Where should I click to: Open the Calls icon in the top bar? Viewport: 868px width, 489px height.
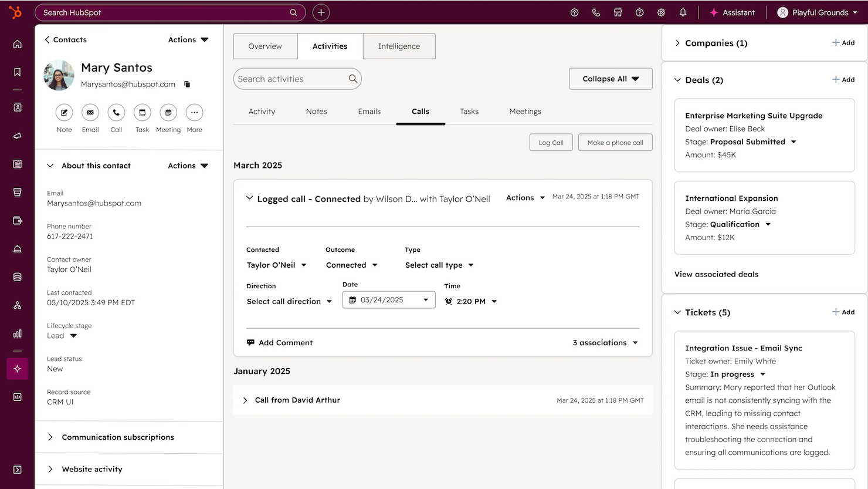pyautogui.click(x=596, y=12)
